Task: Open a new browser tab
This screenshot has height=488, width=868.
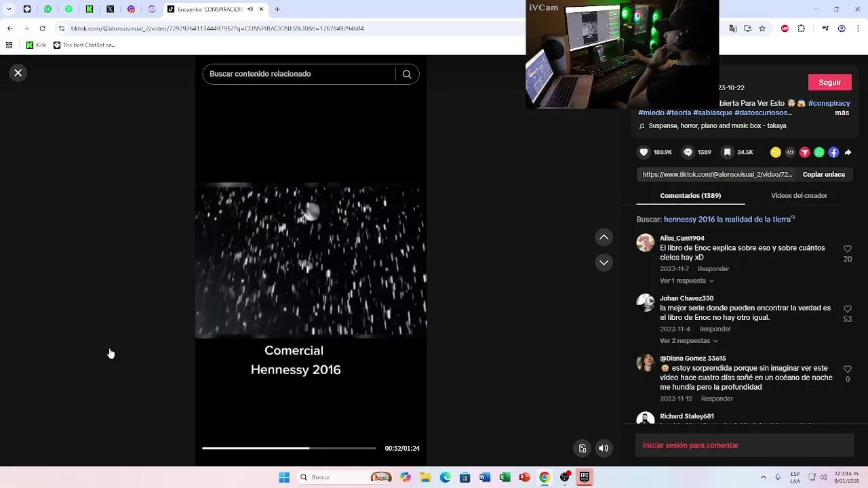Action: (x=277, y=9)
